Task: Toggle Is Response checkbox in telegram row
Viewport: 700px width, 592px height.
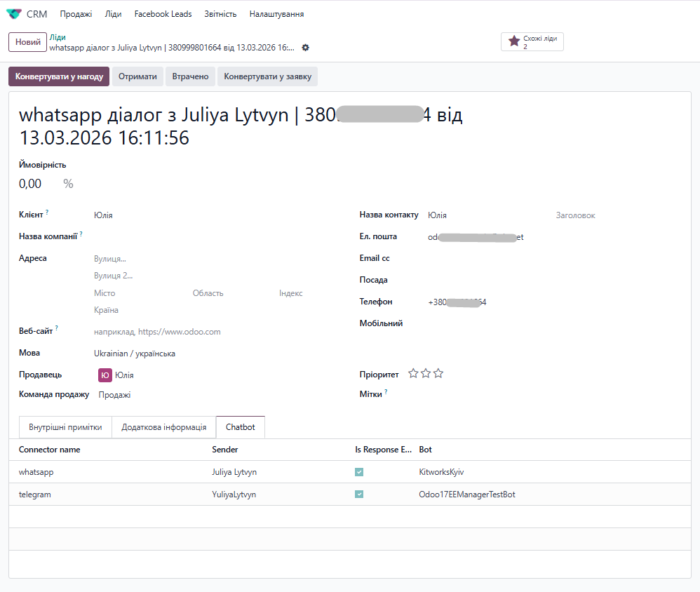Action: click(359, 495)
